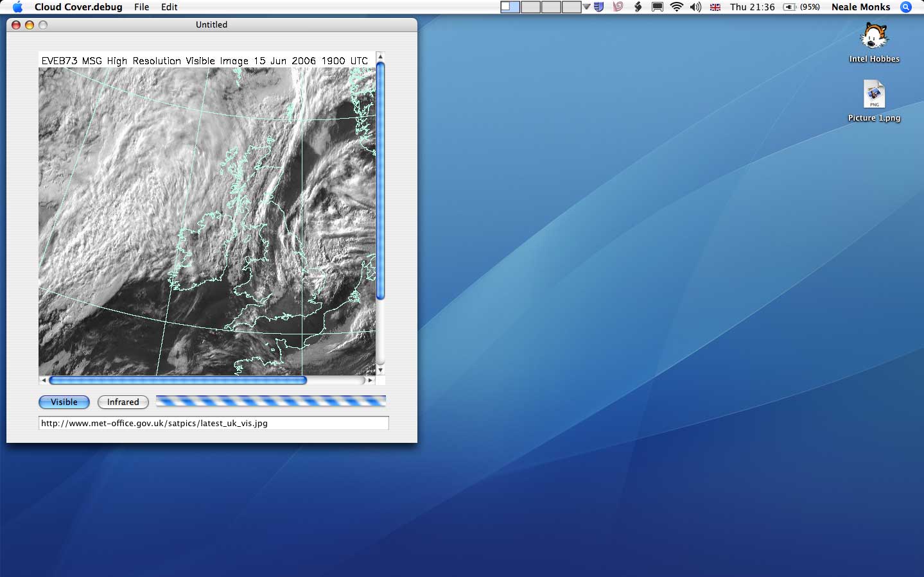The image size is (924, 577).
Task: Switch to the first virtual desktop pane
Action: (510, 7)
